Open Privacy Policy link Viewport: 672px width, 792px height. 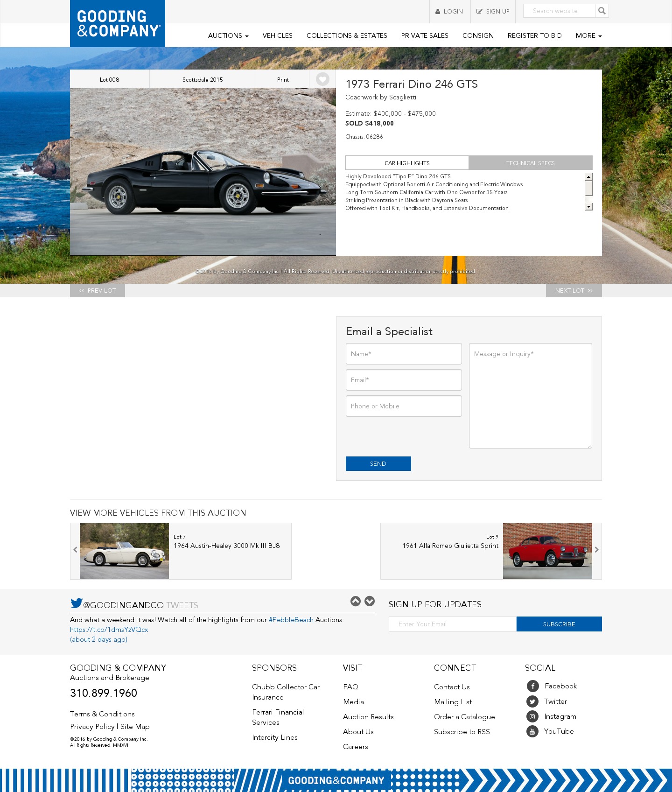92,727
